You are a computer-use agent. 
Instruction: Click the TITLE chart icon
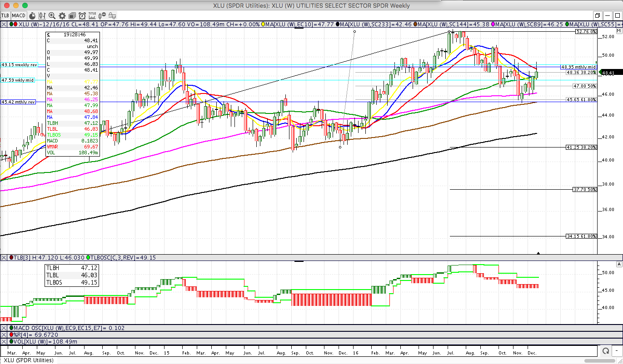point(92,15)
